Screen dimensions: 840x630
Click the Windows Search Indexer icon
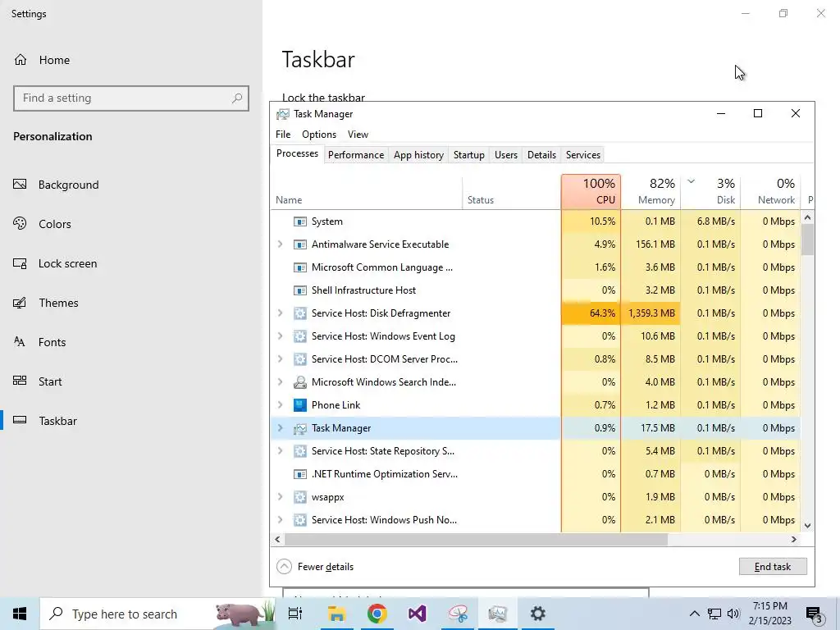tap(300, 382)
